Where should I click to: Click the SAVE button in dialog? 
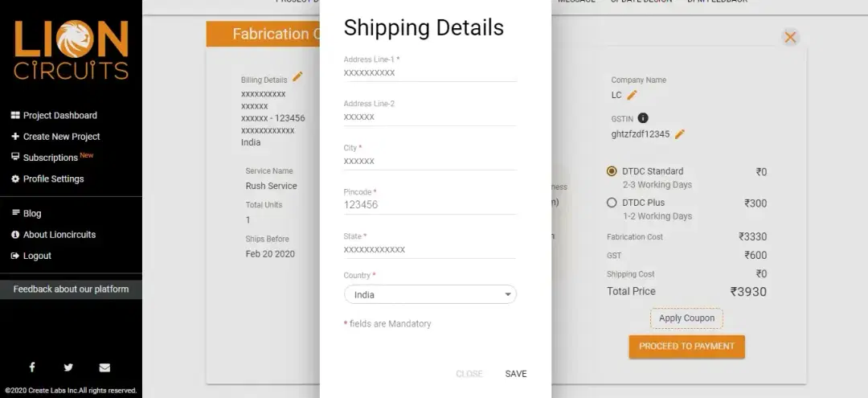pyautogui.click(x=515, y=374)
